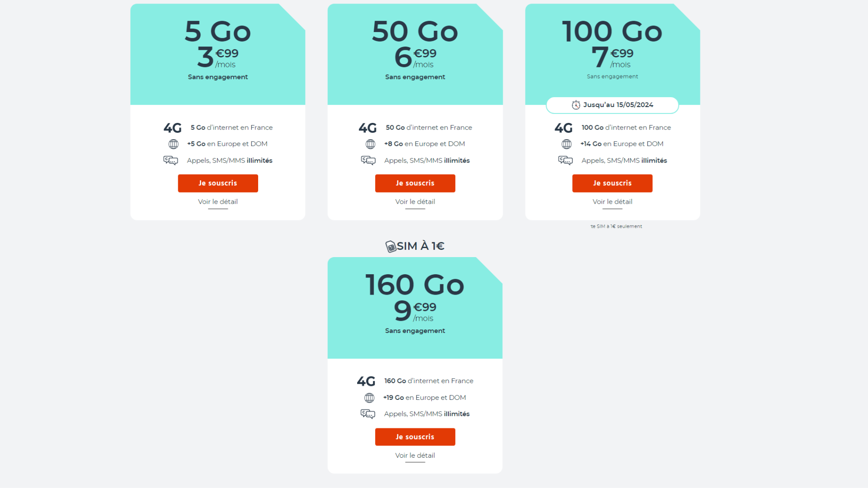
Task: Click the globe icon in the 100 Go plan
Action: pos(566,144)
